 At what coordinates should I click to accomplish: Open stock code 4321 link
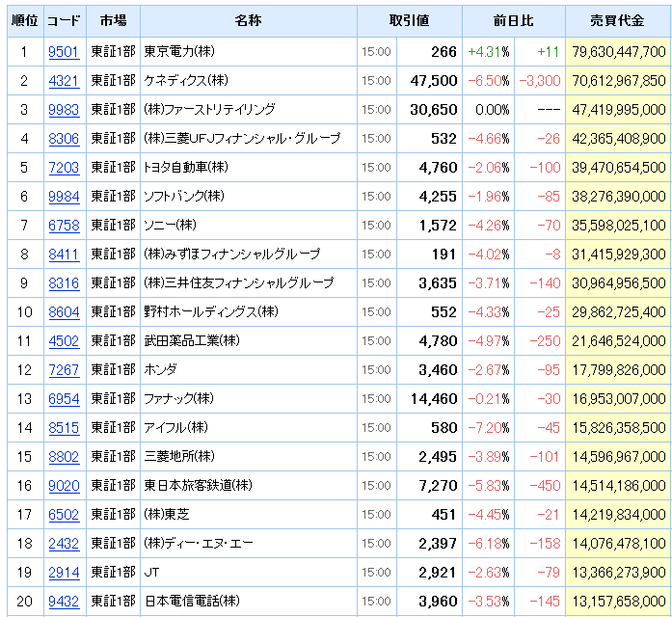point(64,81)
